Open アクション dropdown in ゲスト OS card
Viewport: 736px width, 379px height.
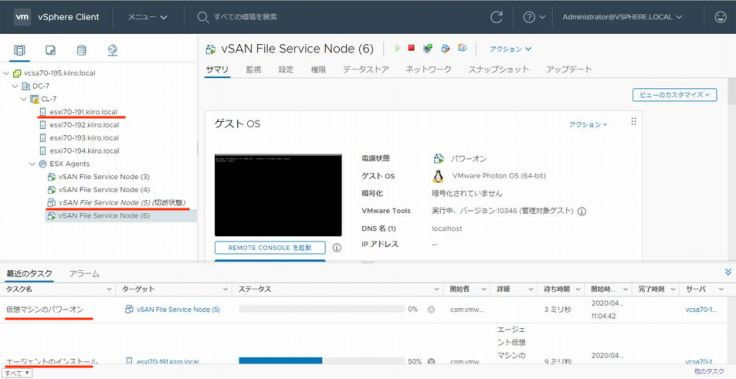point(588,124)
